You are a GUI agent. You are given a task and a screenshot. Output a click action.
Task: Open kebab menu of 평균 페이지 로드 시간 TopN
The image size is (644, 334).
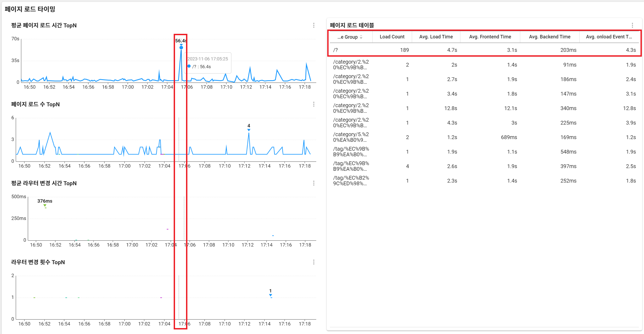(x=314, y=25)
